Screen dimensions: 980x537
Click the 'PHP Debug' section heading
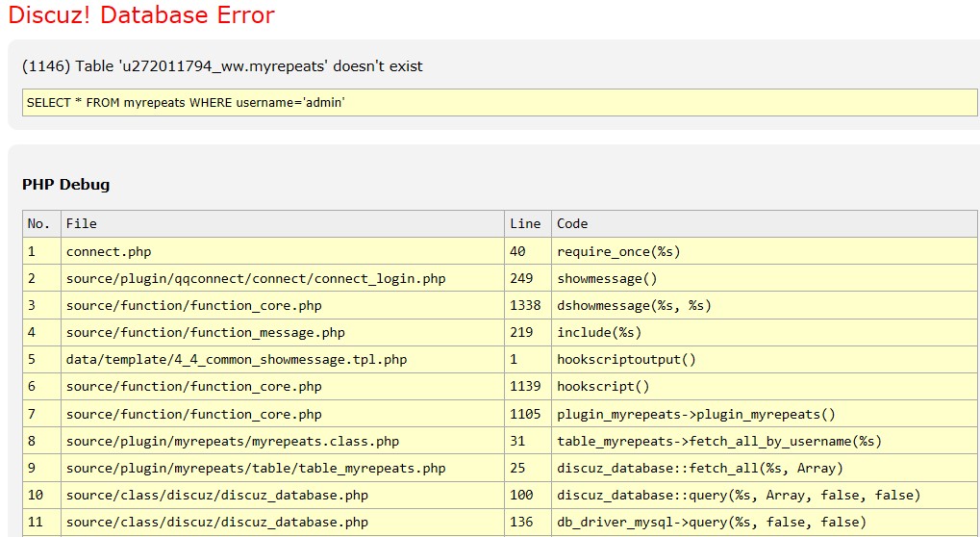[x=65, y=185]
